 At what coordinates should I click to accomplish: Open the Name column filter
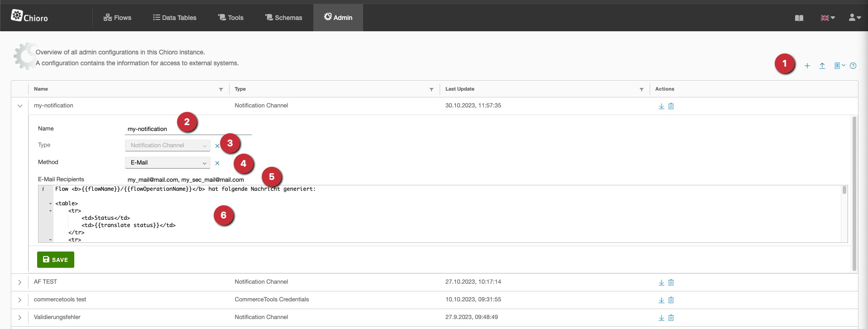tap(221, 90)
